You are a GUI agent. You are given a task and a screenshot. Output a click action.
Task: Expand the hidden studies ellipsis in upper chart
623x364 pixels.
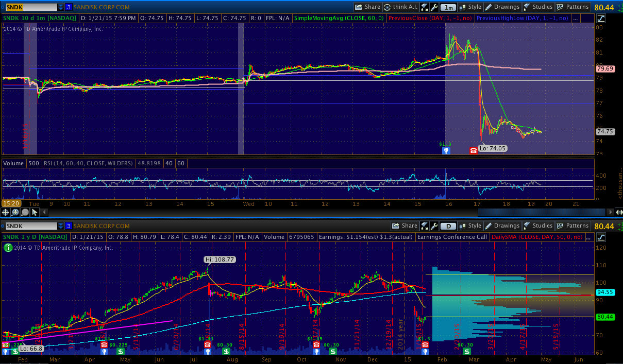[x=576, y=18]
